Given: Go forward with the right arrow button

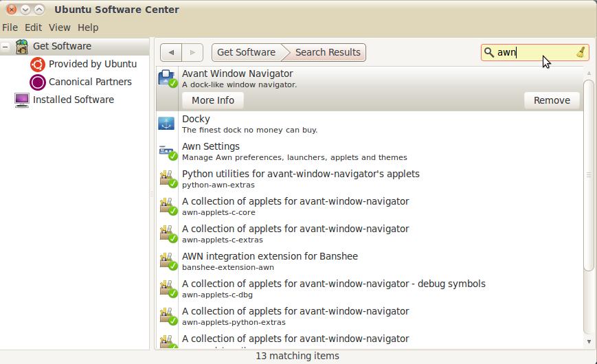Looking at the screenshot, I should (x=192, y=53).
